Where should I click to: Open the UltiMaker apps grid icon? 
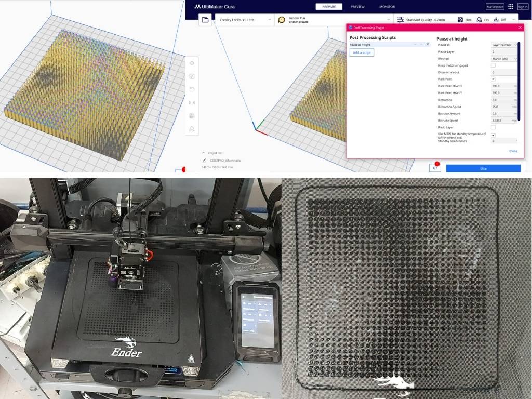coord(511,7)
